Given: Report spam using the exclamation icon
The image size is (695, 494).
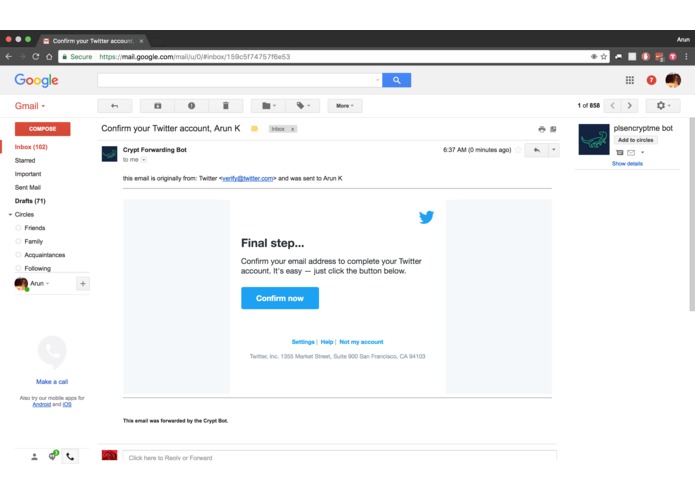Looking at the screenshot, I should [x=191, y=106].
